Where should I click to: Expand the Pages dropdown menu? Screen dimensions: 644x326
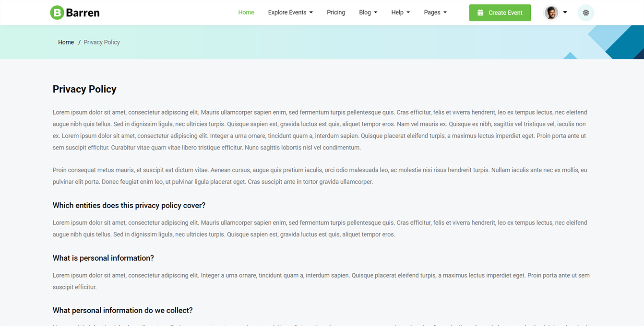click(x=435, y=12)
